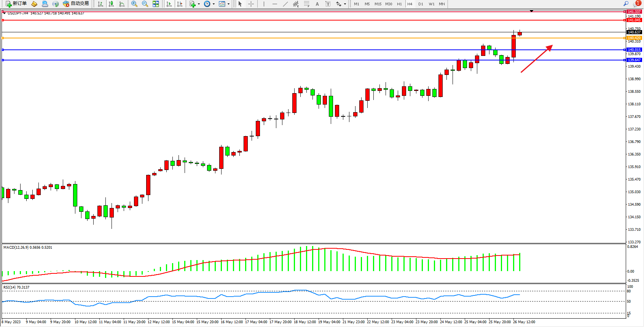Switch chart to line chart mode
644x327 pixels.
[x=122, y=4]
